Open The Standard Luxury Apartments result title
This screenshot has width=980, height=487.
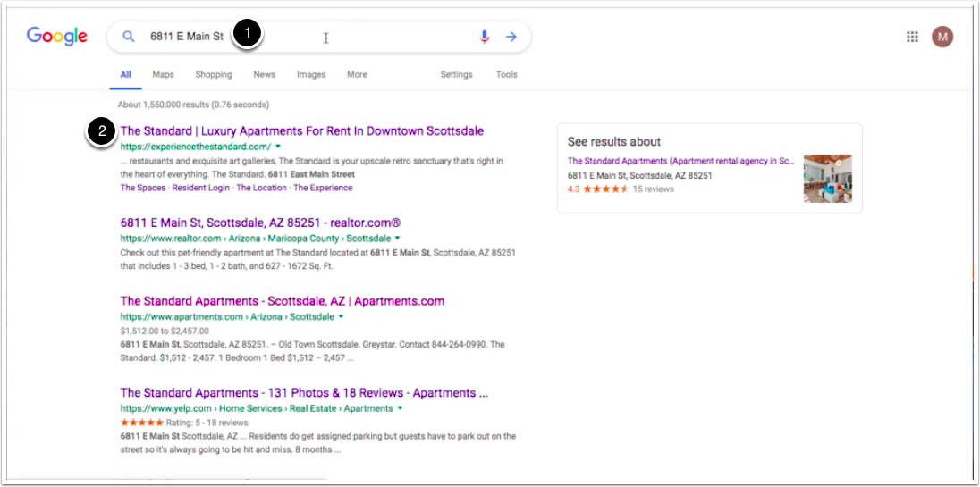(x=302, y=131)
